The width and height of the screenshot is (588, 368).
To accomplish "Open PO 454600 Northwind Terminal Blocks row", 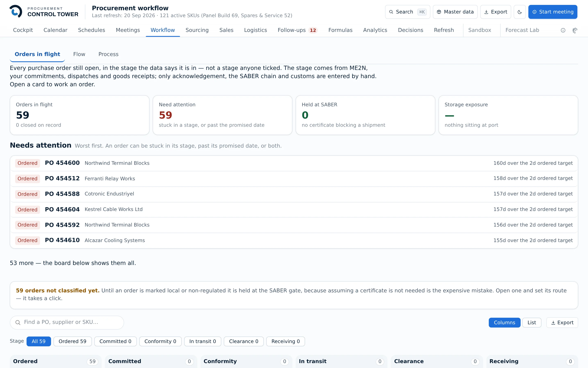I will (x=294, y=163).
